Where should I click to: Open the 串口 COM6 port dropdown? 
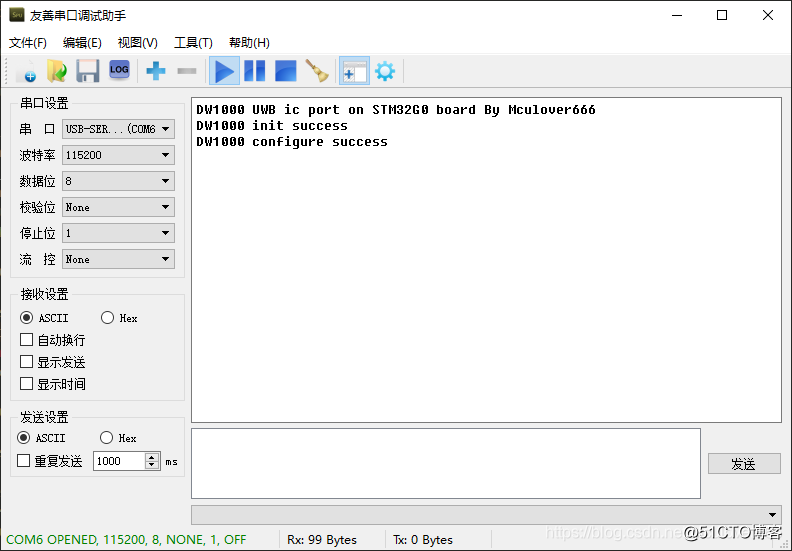pyautogui.click(x=118, y=129)
